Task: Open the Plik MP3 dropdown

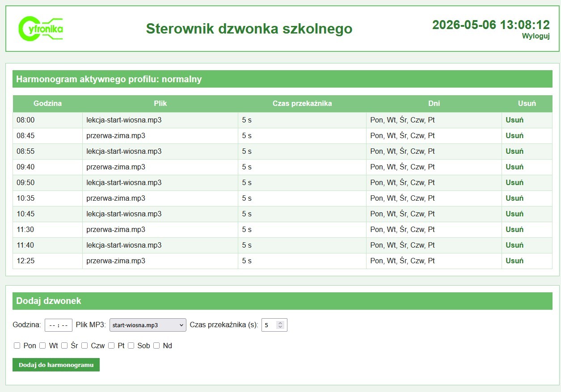Action: tap(148, 325)
